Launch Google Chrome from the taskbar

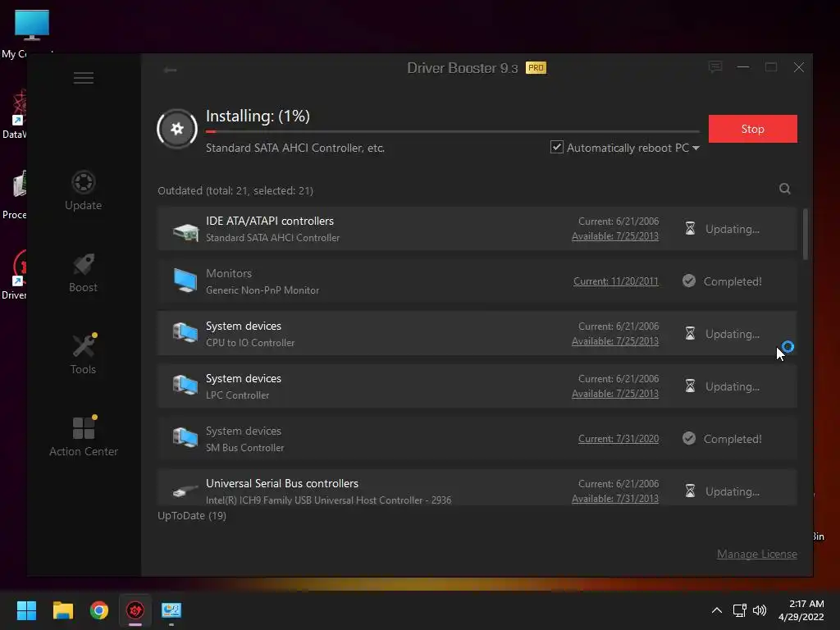(x=99, y=610)
